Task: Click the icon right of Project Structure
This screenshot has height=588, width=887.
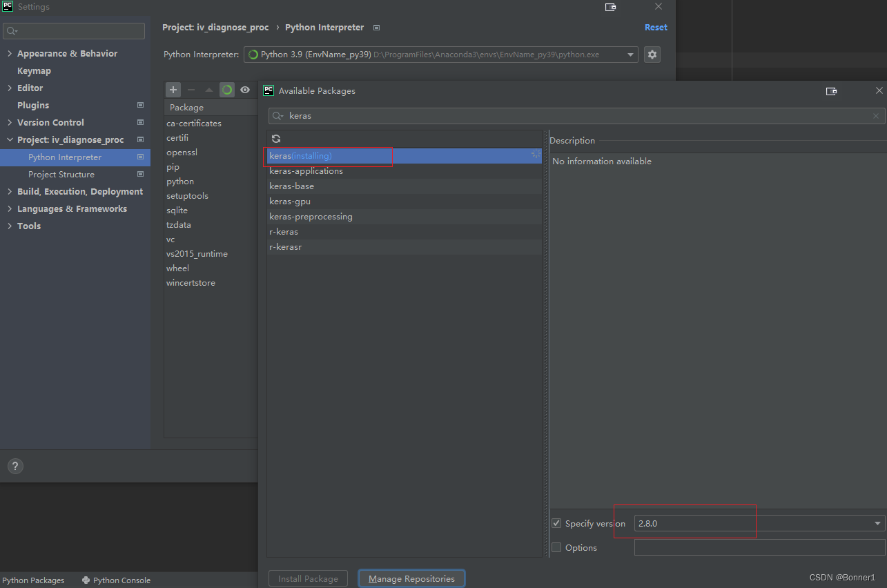Action: pyautogui.click(x=141, y=174)
